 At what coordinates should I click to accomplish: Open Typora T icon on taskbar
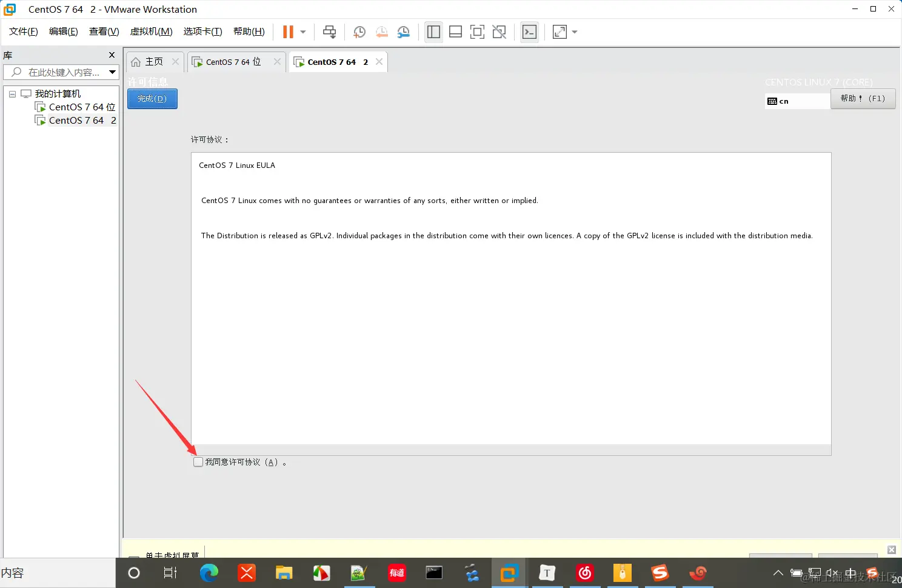(547, 573)
